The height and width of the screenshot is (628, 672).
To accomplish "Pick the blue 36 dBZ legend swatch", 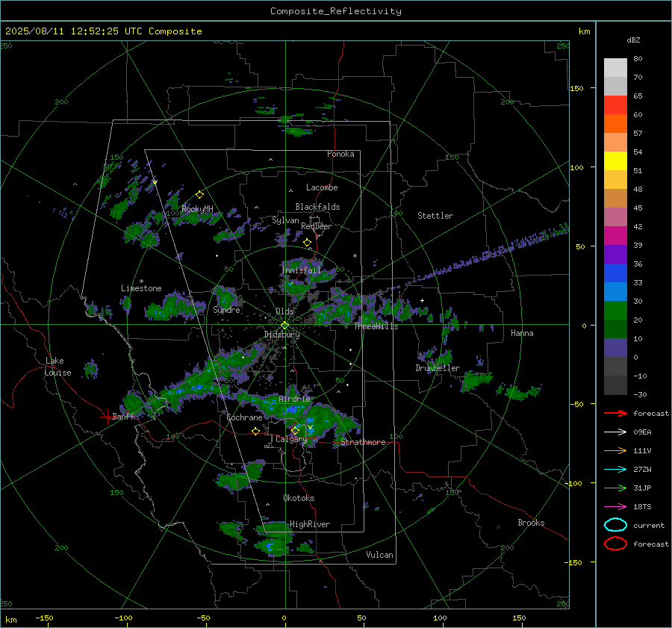I will (x=615, y=273).
